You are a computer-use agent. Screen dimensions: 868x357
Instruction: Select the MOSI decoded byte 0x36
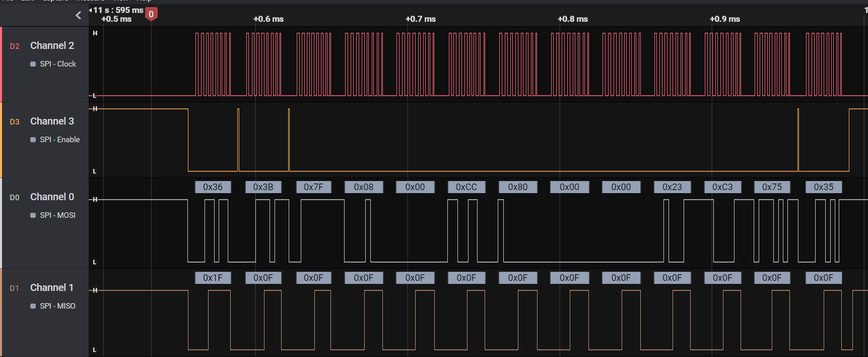coord(213,187)
